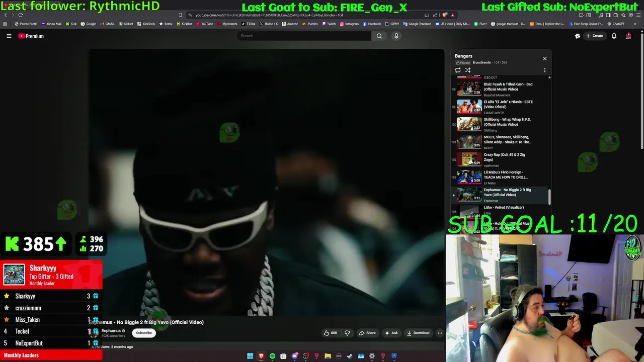
Task: Select Enphamus - No Biggie 2 playlist entry
Action: click(500, 195)
